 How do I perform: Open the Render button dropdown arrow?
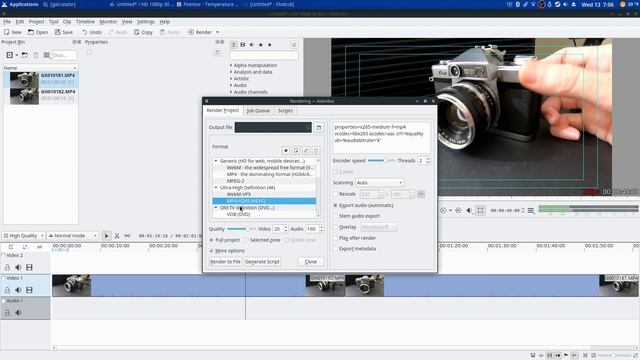(x=218, y=32)
